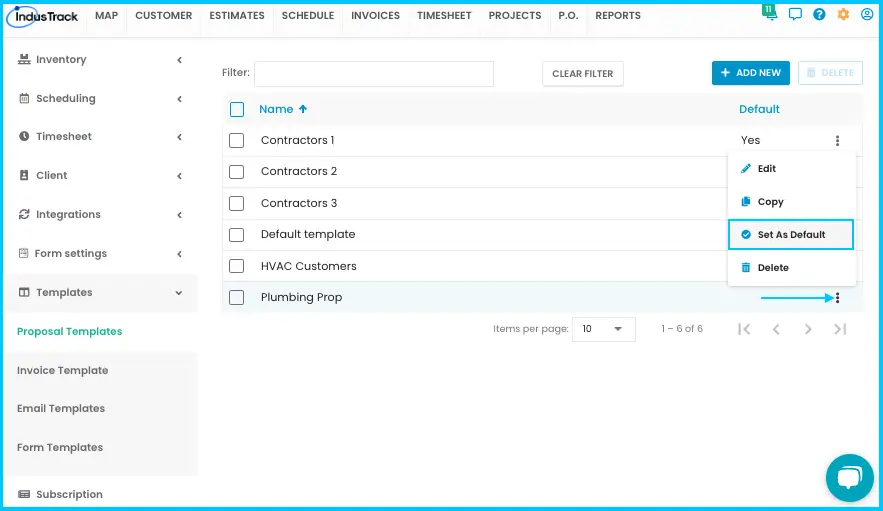Click the Client sidebar icon
Image resolution: width=883 pixels, height=511 pixels.
tap(24, 175)
